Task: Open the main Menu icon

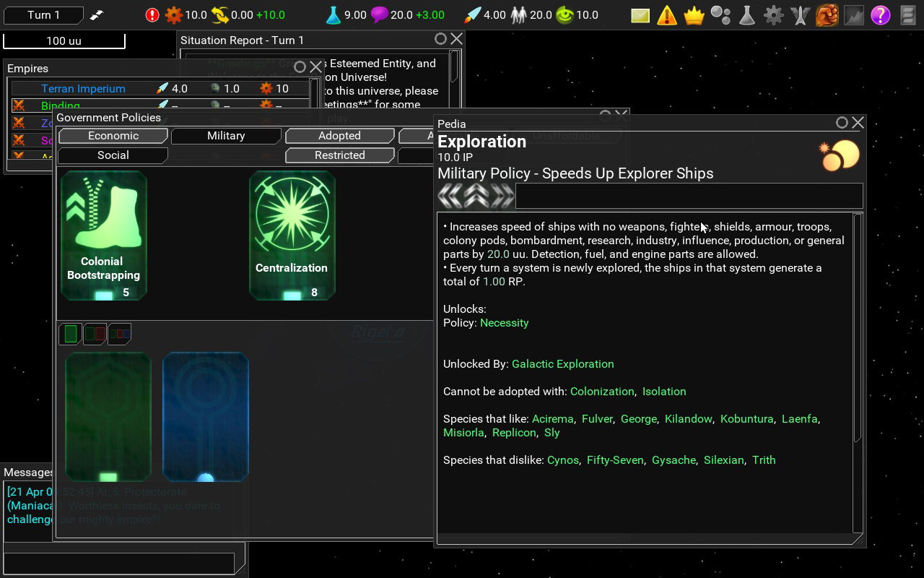Action: 908,14
